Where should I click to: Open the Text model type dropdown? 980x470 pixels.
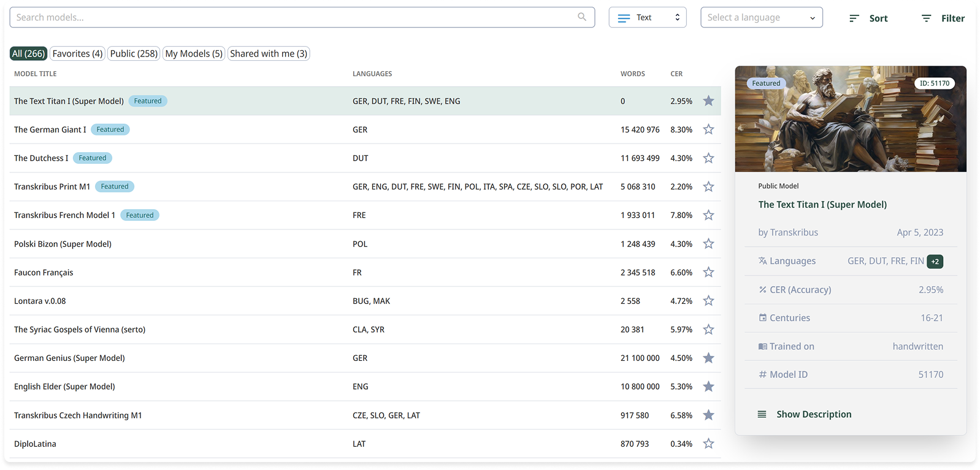(647, 18)
